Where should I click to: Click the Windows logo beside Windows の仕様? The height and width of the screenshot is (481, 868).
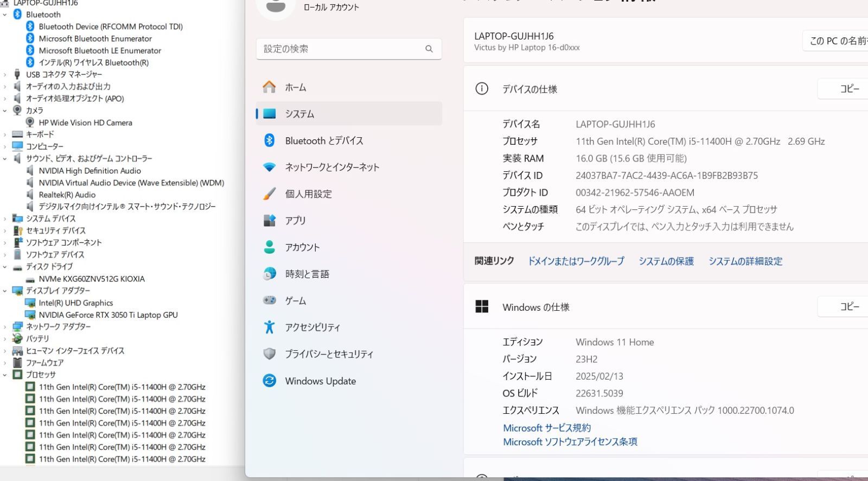point(482,307)
